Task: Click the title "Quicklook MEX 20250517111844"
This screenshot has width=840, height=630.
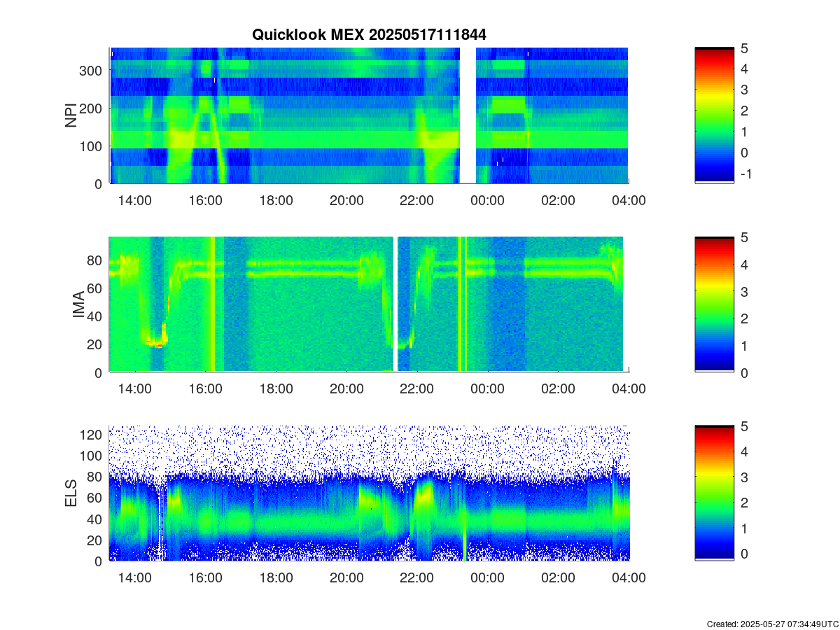Action: 369,34
